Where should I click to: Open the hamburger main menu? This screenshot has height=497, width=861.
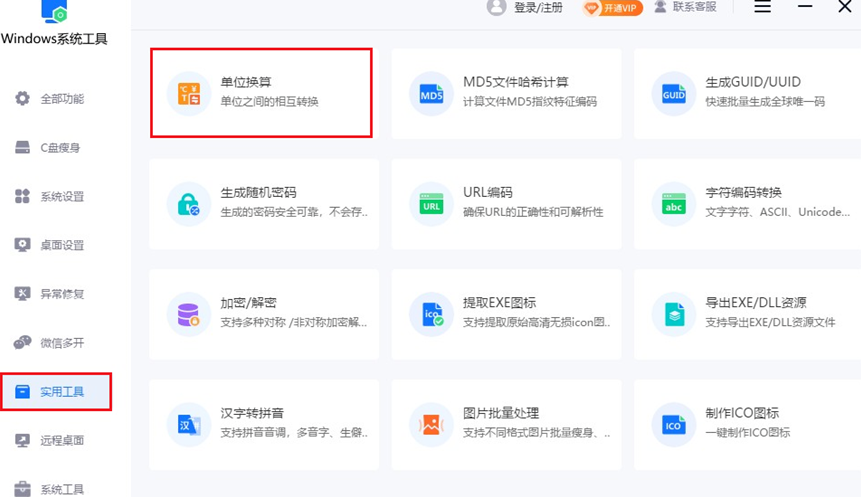point(762,7)
